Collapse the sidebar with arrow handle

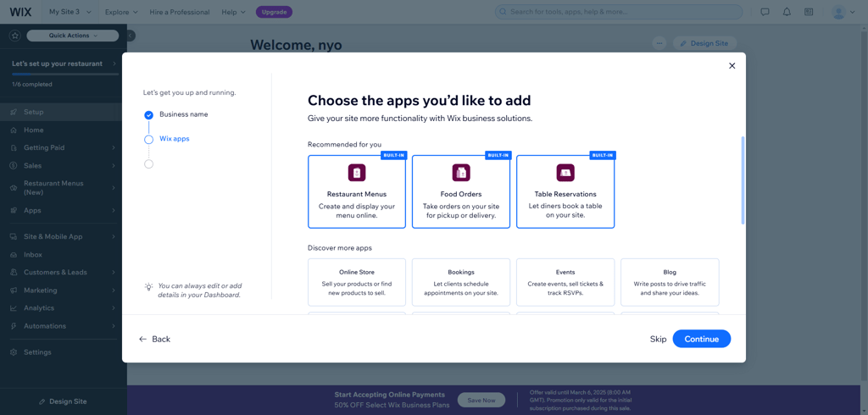[130, 36]
